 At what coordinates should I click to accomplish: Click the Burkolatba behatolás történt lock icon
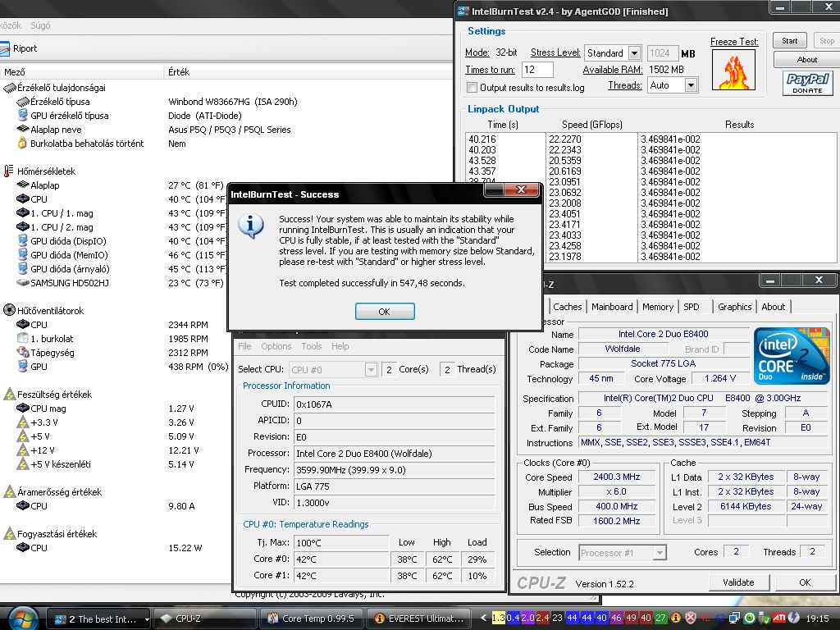(22, 143)
